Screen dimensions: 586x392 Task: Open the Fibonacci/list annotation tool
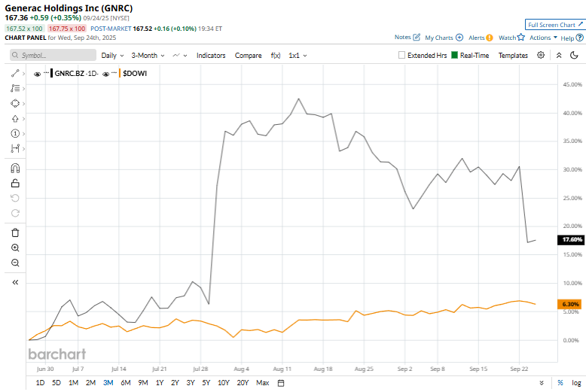pyautogui.click(x=15, y=88)
